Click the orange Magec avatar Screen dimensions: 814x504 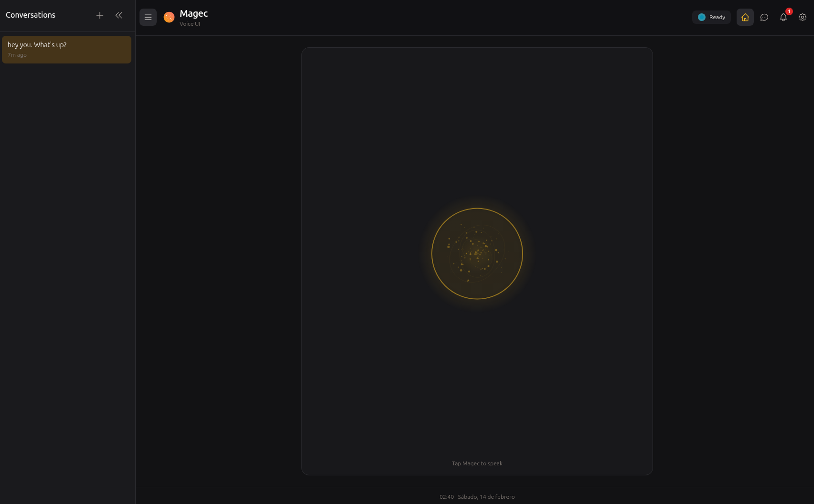pyautogui.click(x=169, y=17)
